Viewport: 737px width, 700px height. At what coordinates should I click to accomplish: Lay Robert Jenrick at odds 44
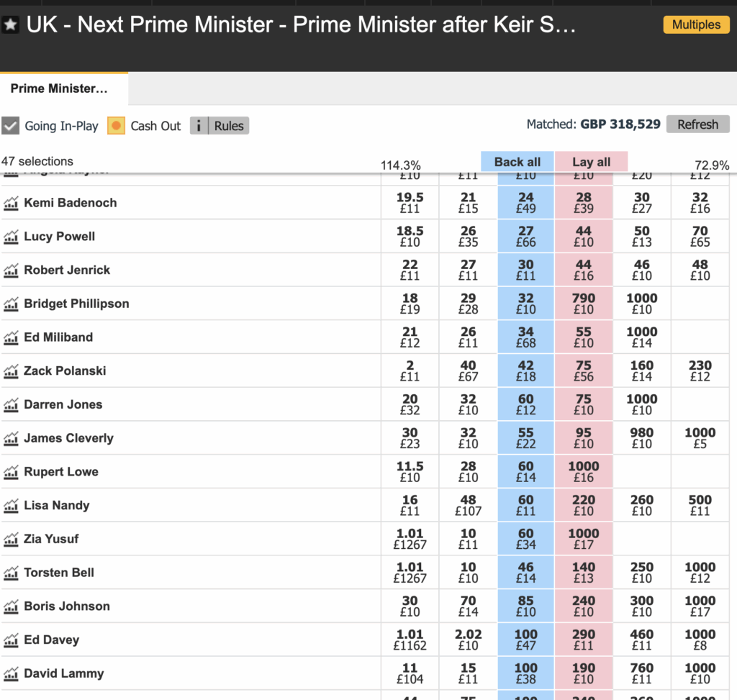(x=584, y=270)
